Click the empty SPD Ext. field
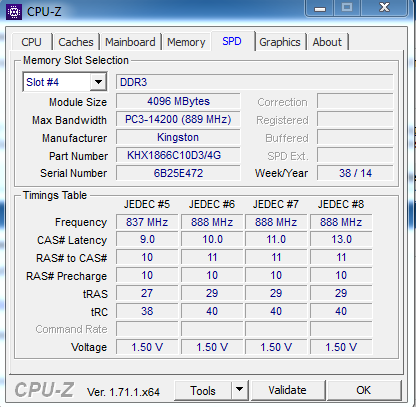Screen dimensions: 416x407 tap(355, 155)
